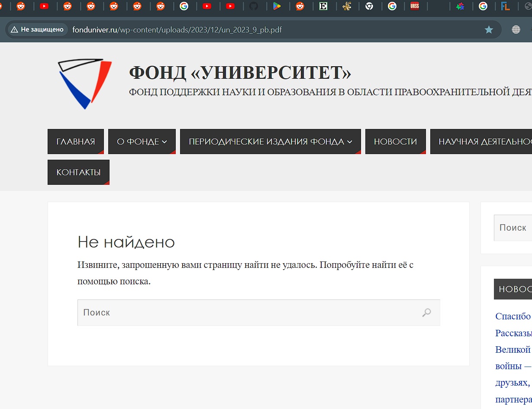Open the 'Не защищено' site security info
This screenshot has width=532, height=409.
(x=38, y=29)
